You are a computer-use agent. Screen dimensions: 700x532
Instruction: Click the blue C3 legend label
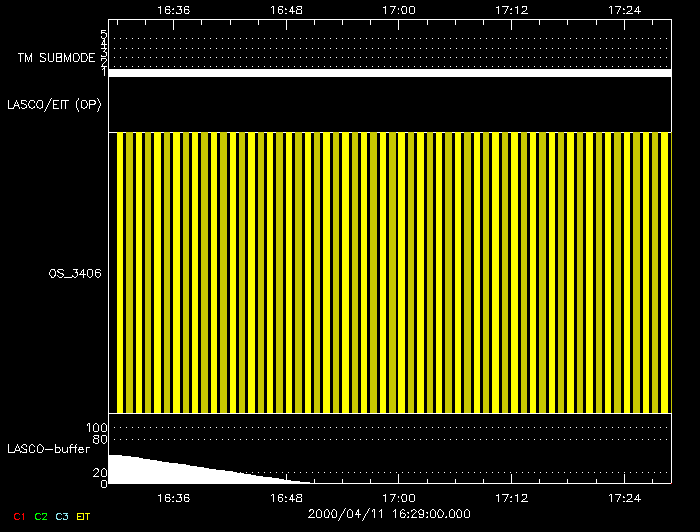click(x=62, y=516)
